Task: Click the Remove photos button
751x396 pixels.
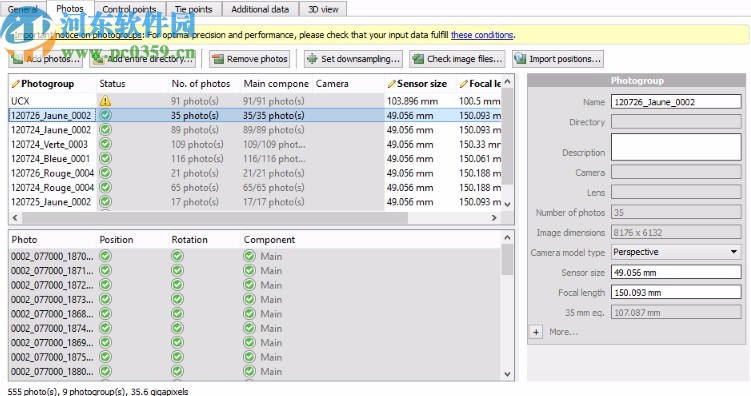Action: tap(250, 59)
